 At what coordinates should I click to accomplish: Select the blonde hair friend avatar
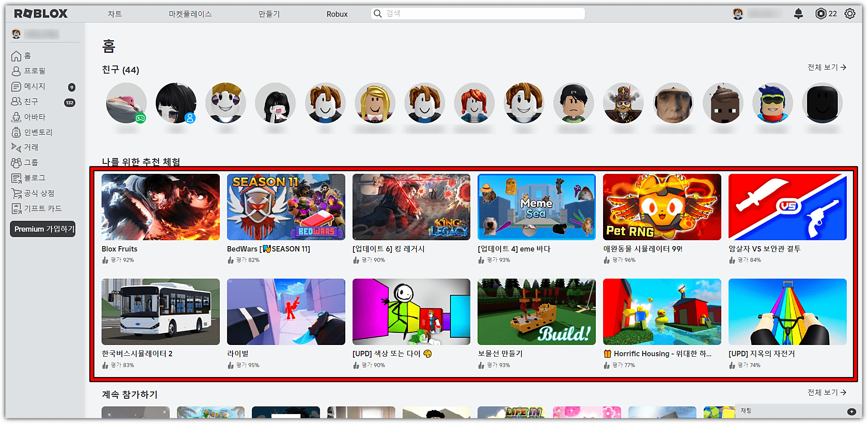click(x=375, y=103)
